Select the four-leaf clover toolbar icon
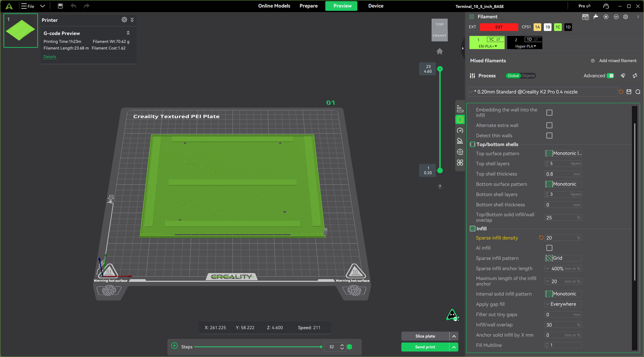The image size is (644, 357). tap(460, 162)
